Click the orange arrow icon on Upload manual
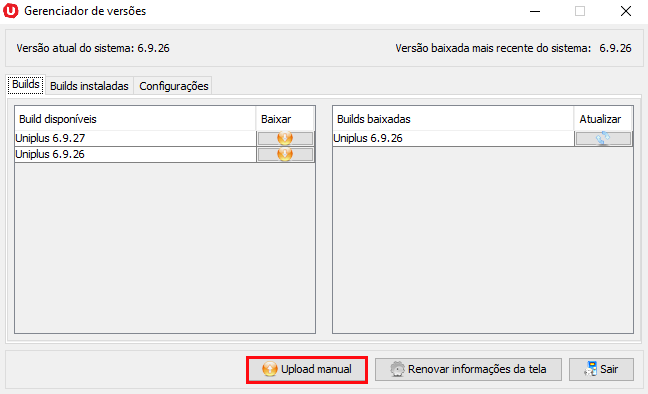 click(x=270, y=369)
